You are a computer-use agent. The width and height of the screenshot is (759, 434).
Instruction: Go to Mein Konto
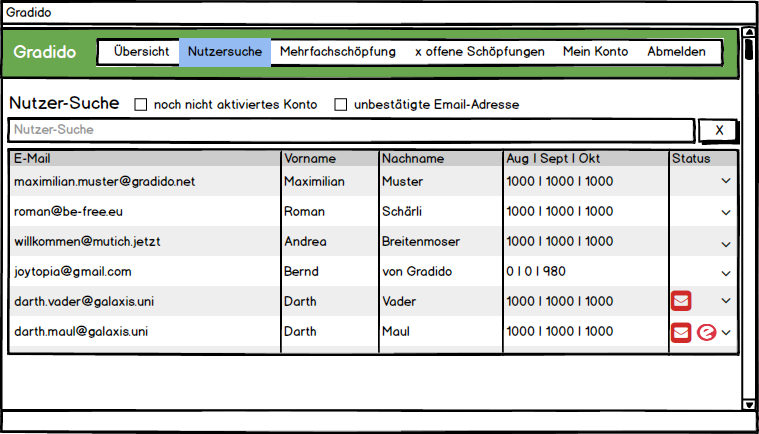pos(595,52)
